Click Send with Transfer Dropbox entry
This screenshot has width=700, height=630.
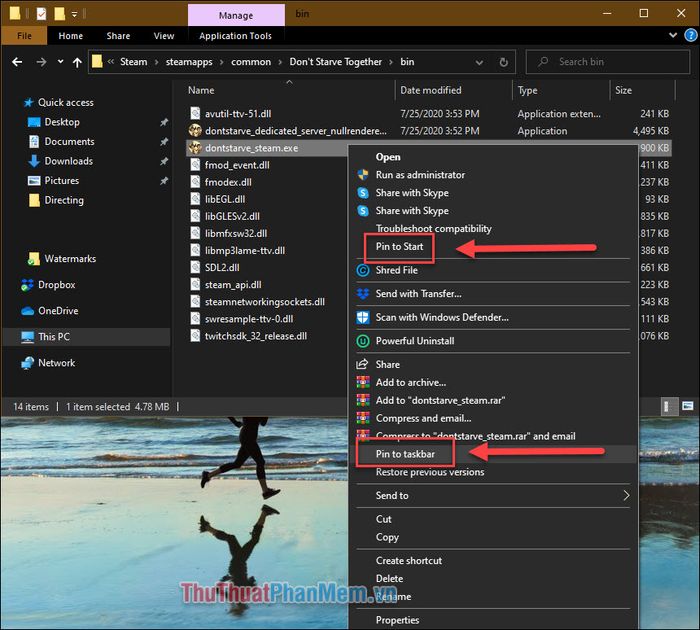pyautogui.click(x=418, y=293)
